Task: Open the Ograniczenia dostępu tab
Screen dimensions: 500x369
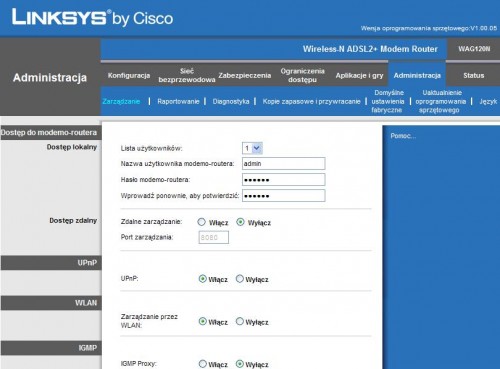Action: (x=302, y=75)
